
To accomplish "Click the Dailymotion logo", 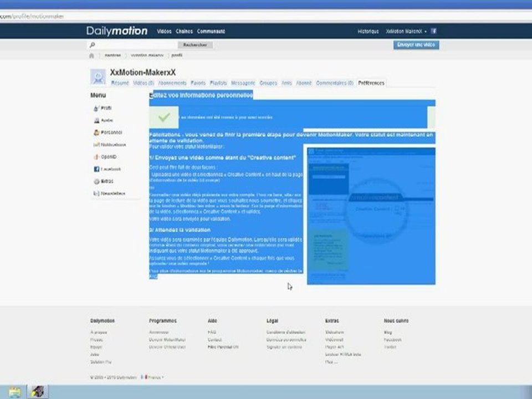I will 117,31.
